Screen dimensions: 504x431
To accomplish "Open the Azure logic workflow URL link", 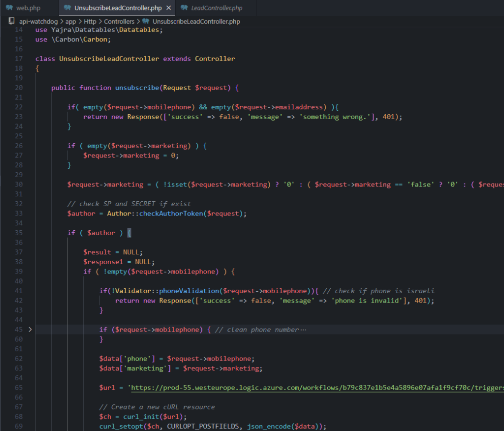I will pyautogui.click(x=315, y=388).
